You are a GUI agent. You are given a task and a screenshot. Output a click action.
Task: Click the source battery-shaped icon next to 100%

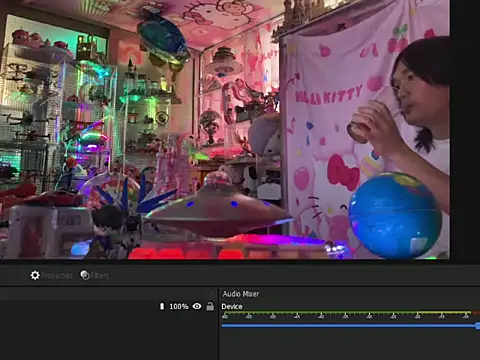tap(162, 306)
